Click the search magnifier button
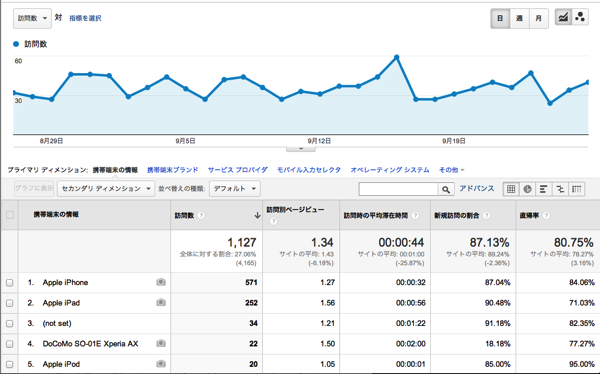Screen dimensions: 600x374 click(446, 189)
